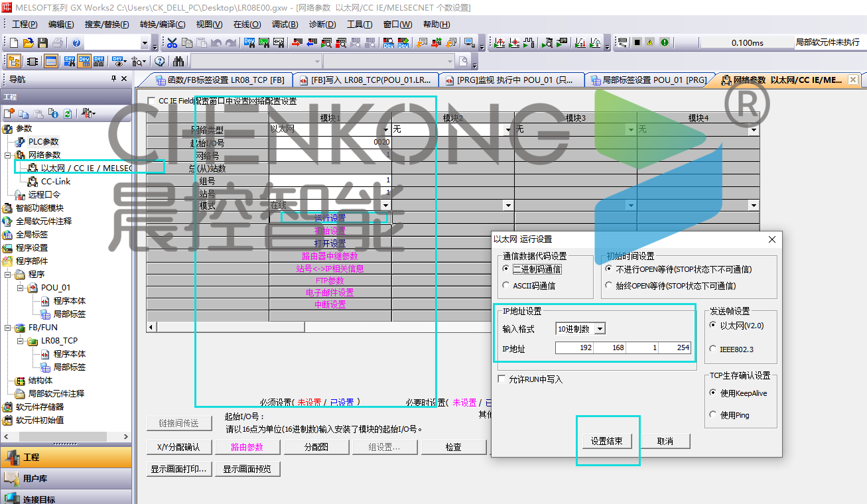Click the Print icon in toolbar

pyautogui.click(x=58, y=43)
